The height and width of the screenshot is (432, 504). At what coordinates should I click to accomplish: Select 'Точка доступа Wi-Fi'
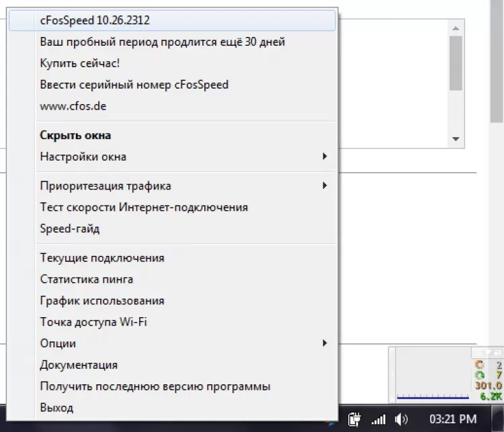coord(172,322)
